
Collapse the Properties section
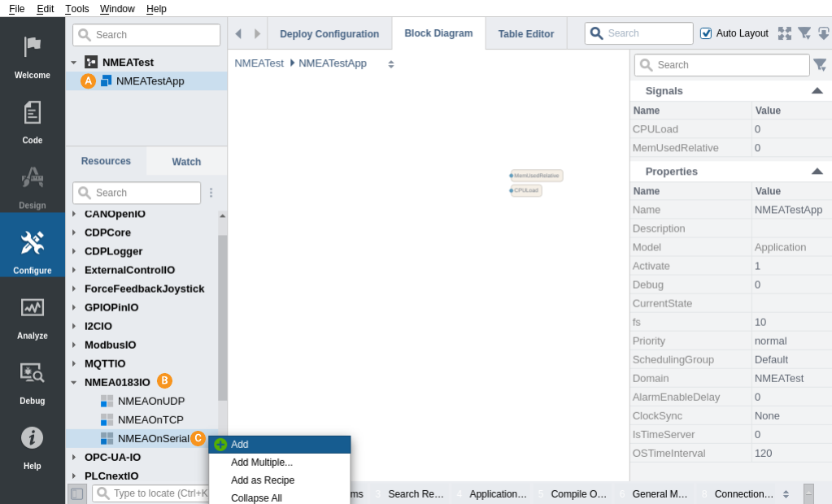817,172
